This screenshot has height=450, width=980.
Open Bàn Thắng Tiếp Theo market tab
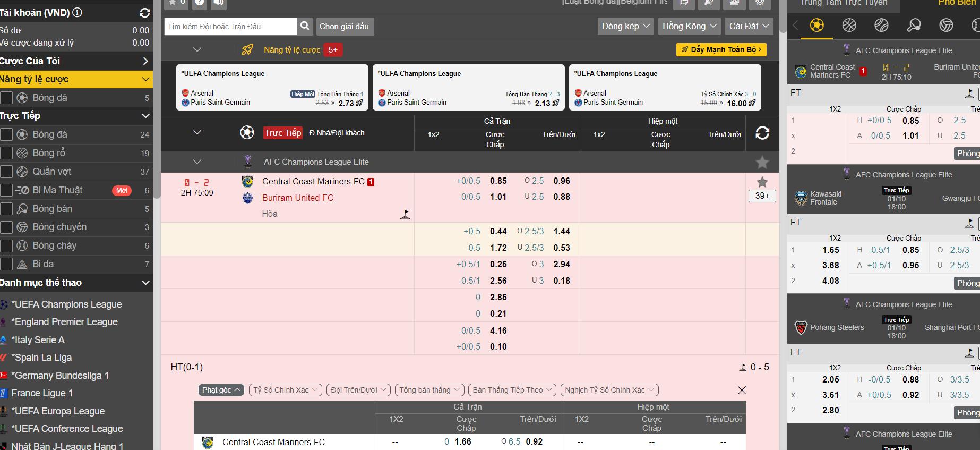(x=512, y=390)
